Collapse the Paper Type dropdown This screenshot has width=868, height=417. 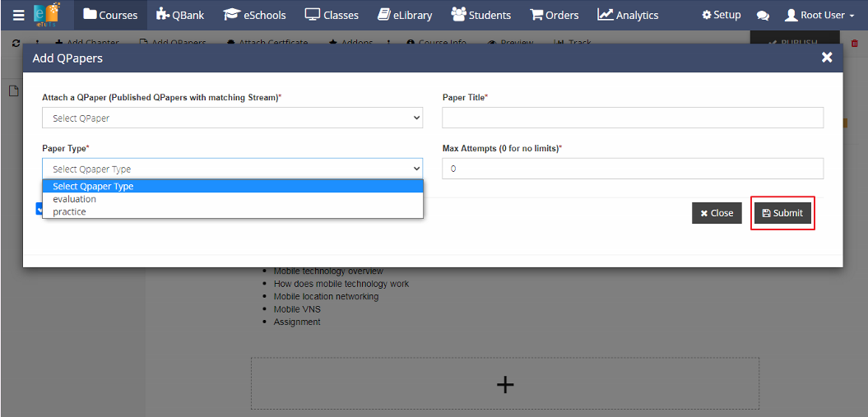pyautogui.click(x=233, y=169)
